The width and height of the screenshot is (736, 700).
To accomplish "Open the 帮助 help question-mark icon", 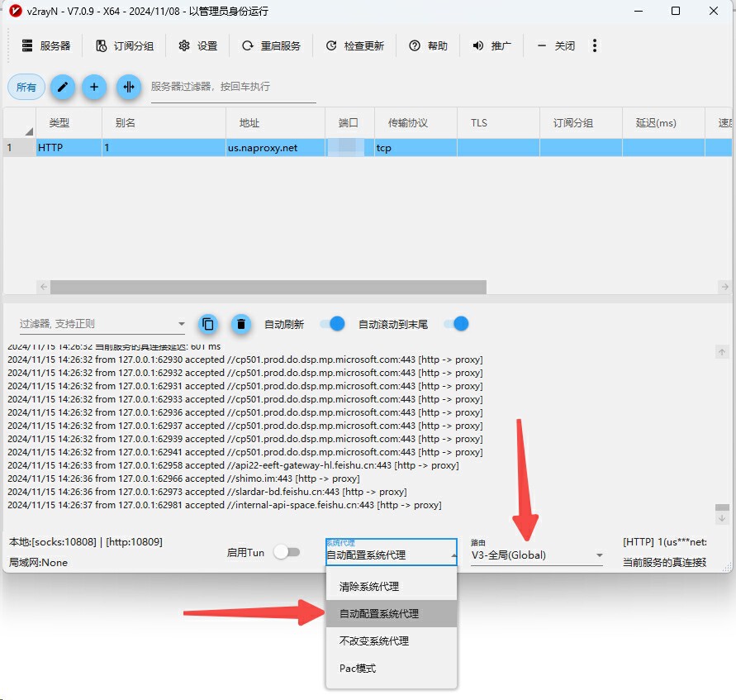I will (415, 45).
